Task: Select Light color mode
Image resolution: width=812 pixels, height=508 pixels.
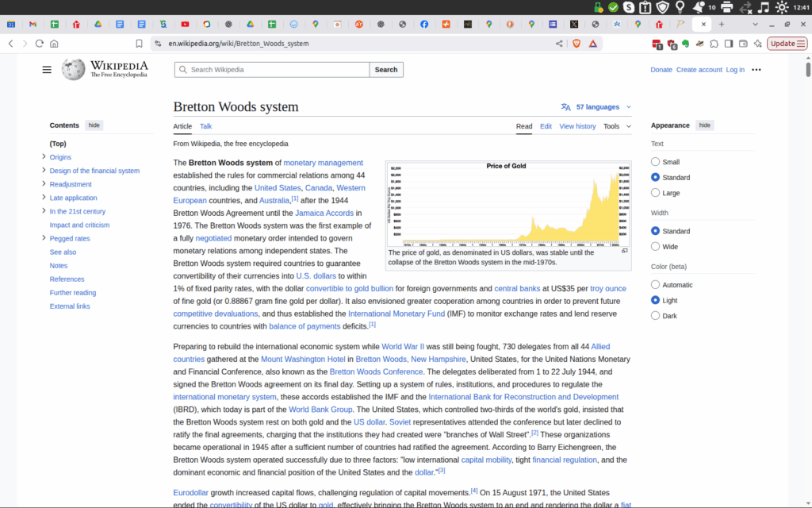Action: coord(655,300)
